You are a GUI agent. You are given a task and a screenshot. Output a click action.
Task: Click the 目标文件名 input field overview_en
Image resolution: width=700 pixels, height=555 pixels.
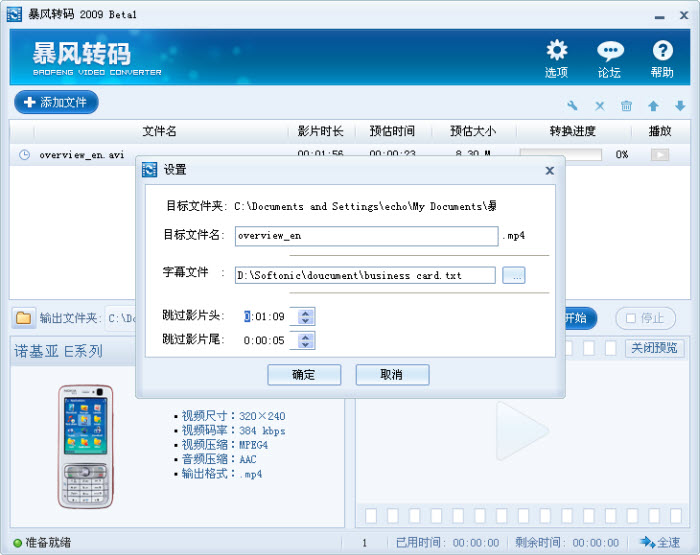(x=367, y=236)
